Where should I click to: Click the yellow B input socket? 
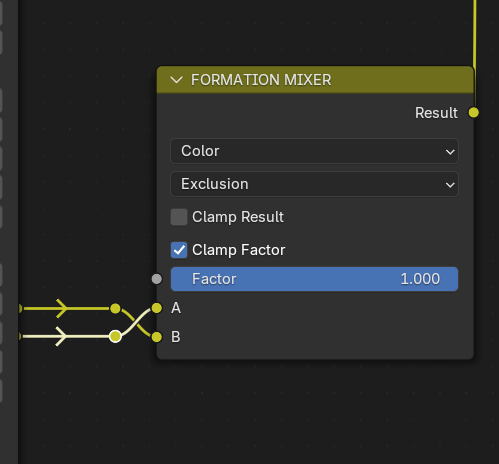tap(157, 337)
